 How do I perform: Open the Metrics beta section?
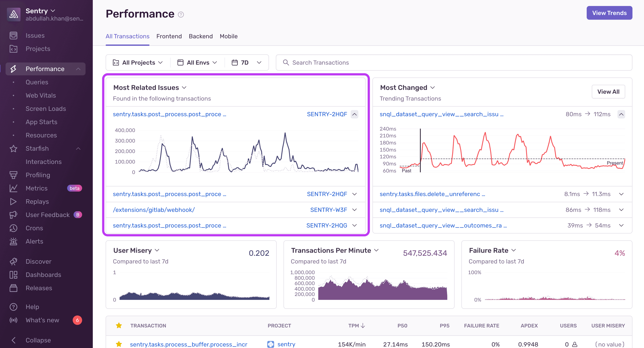point(37,188)
